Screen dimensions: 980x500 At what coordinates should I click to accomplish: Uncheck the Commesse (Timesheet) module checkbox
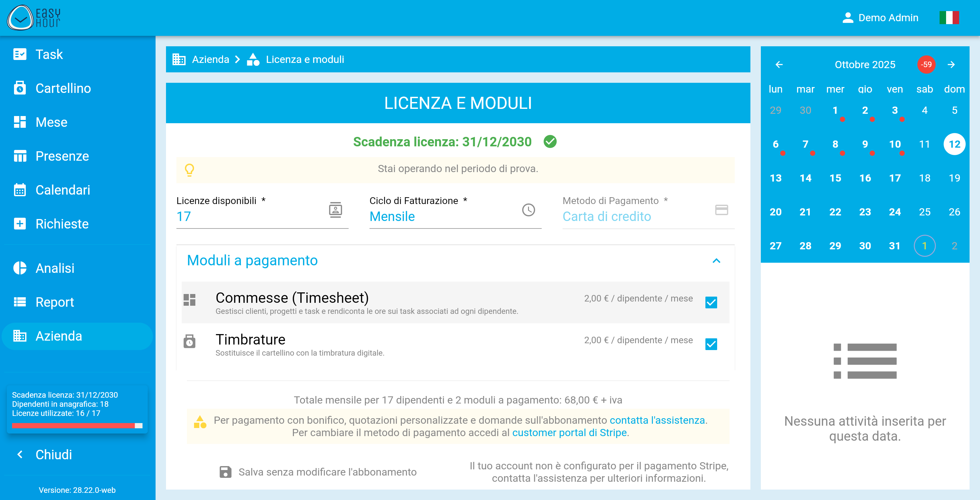[711, 302]
